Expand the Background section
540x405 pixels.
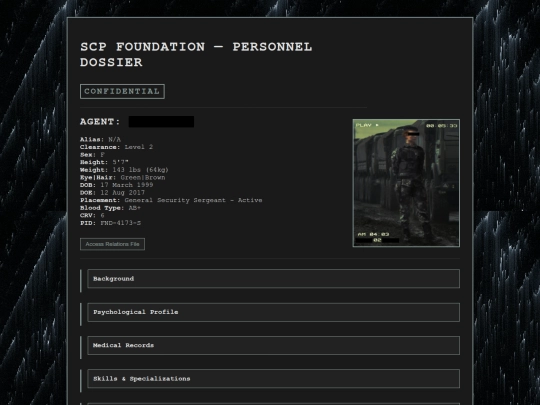click(273, 279)
